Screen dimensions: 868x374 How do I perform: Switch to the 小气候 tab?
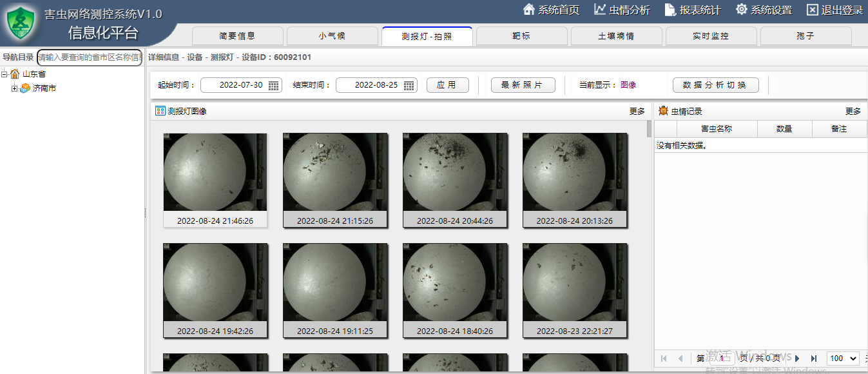332,36
